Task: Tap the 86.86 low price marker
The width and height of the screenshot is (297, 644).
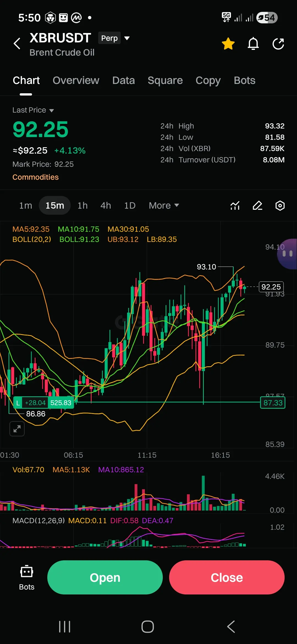Action: [36, 414]
